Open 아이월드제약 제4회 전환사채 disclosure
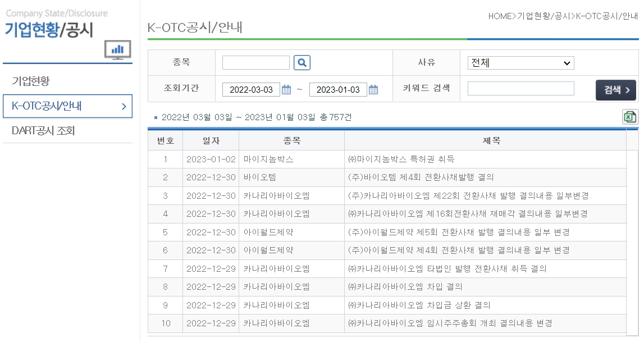 [459, 250]
